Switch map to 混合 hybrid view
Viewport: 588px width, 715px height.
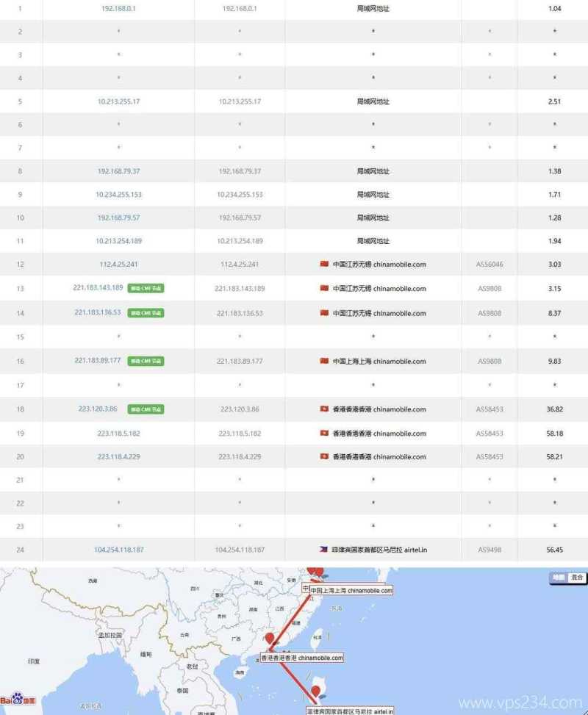tap(577, 578)
